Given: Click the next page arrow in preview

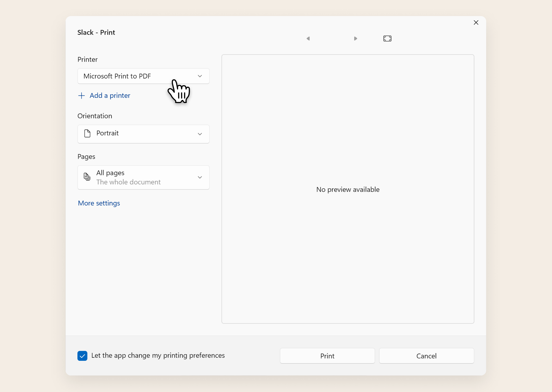Looking at the screenshot, I should pyautogui.click(x=355, y=39).
